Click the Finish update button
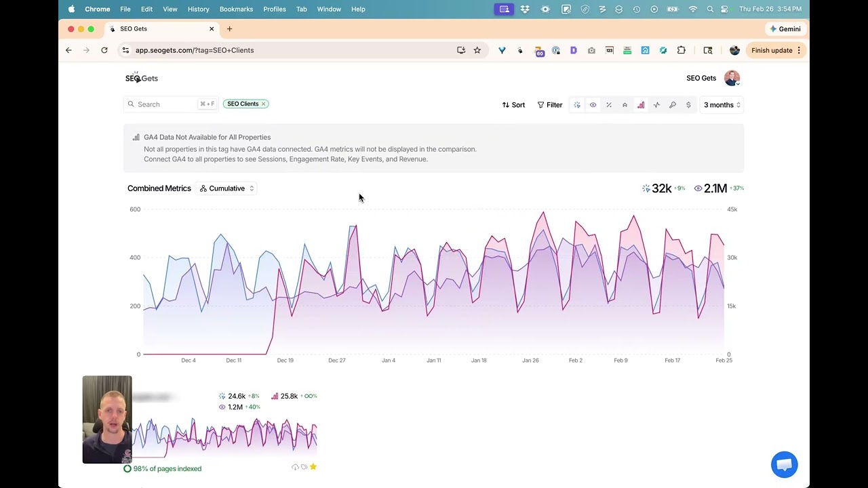Viewport: 868px width, 488px height. click(772, 50)
